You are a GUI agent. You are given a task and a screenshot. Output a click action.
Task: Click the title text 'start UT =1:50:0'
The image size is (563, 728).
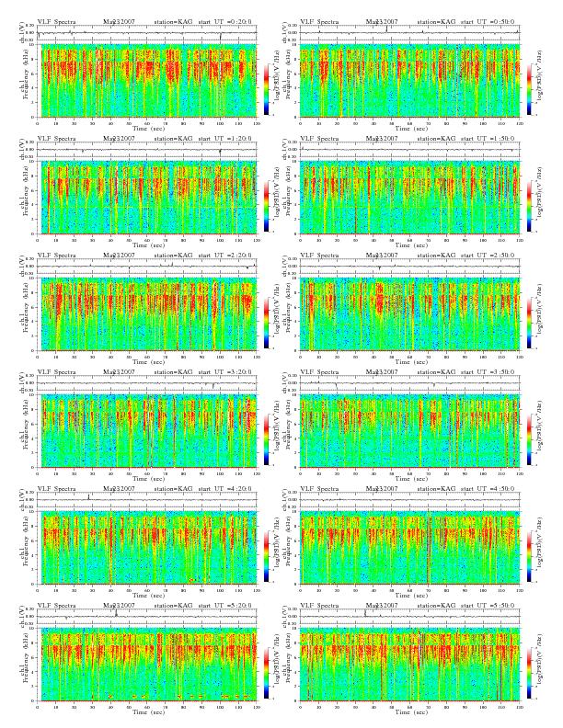coord(488,139)
